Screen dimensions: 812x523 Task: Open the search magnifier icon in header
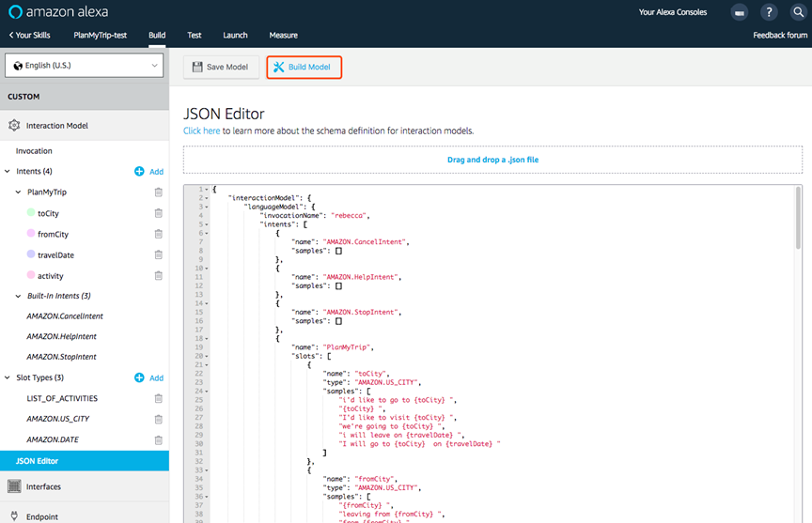[799, 12]
